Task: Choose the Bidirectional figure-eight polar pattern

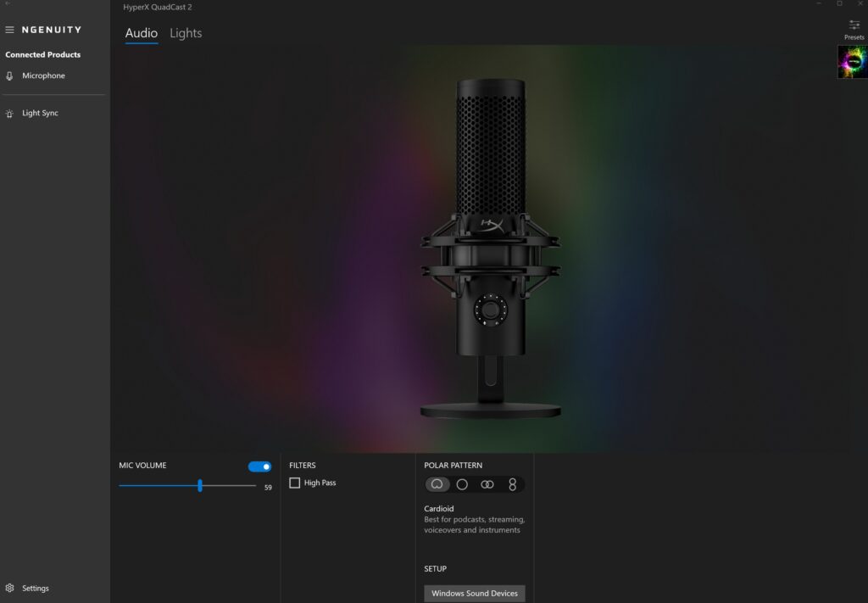Action: [x=512, y=484]
